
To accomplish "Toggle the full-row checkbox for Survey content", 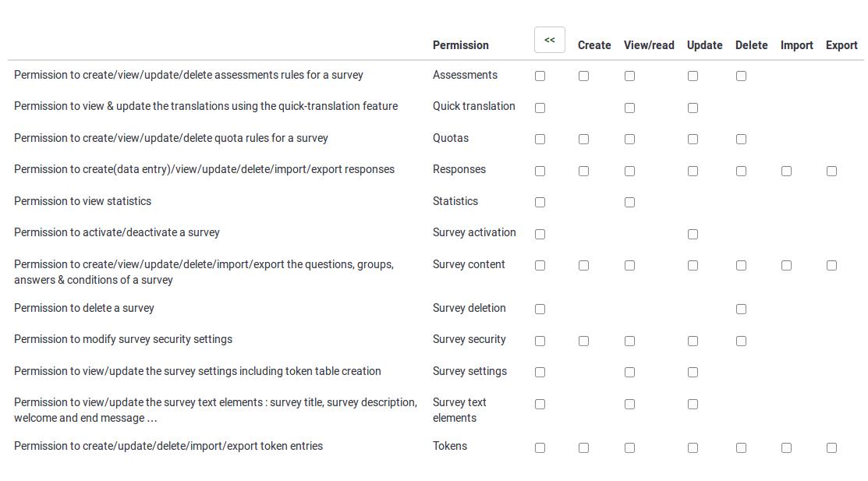I will click(x=540, y=266).
